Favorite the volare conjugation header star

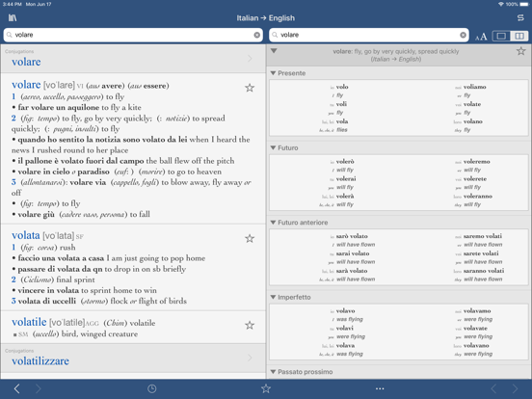pos(521,51)
